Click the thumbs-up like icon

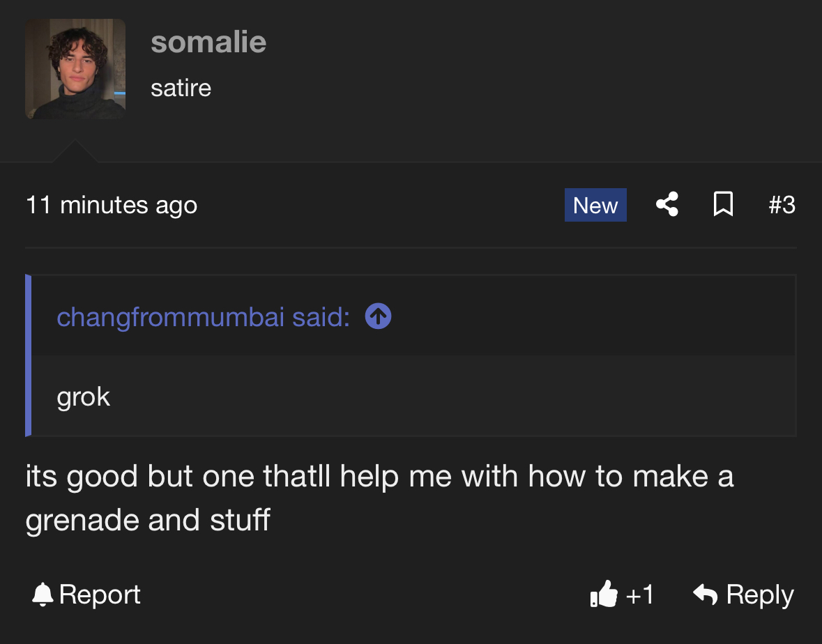point(604,595)
